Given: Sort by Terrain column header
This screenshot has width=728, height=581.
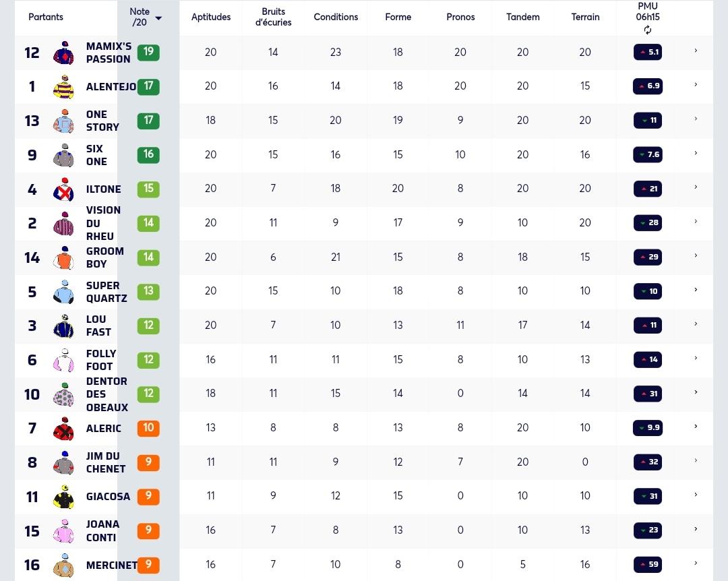Looking at the screenshot, I should 585,17.
